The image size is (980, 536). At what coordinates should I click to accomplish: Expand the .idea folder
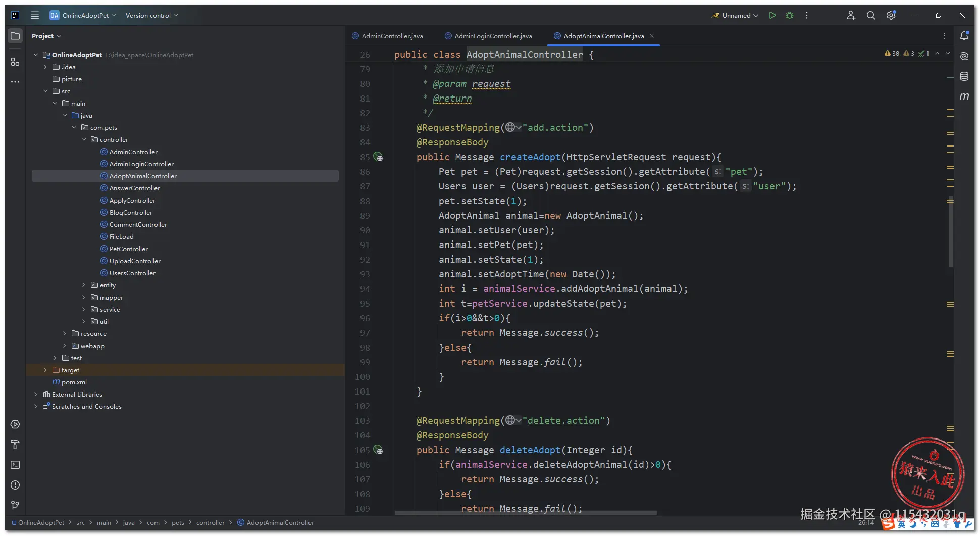[45, 67]
